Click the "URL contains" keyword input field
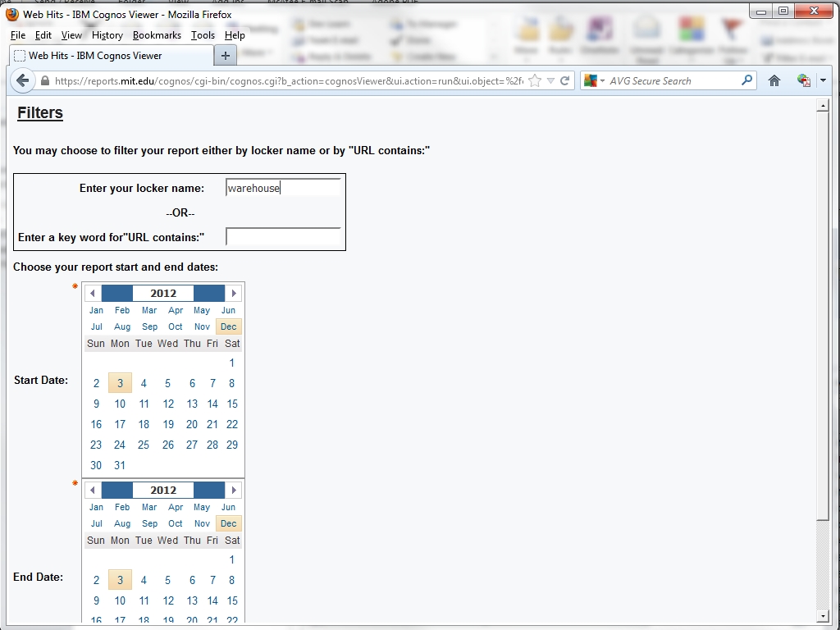Image resolution: width=840 pixels, height=630 pixels. click(x=283, y=237)
